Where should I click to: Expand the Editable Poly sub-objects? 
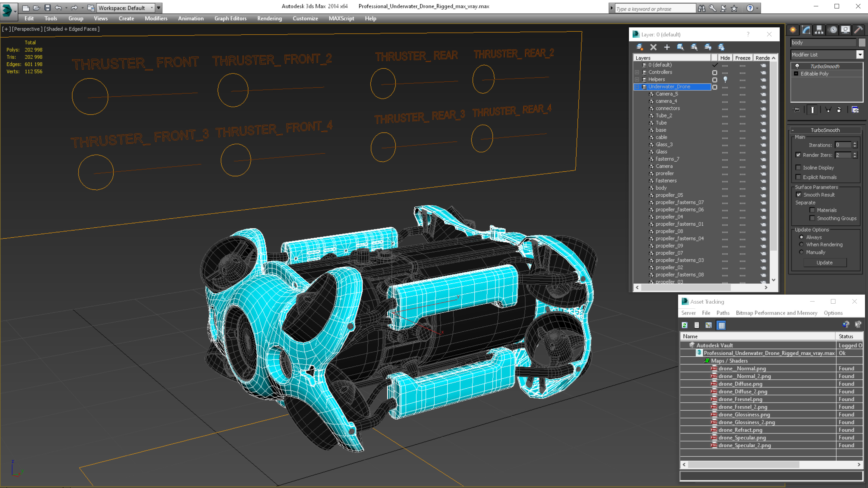click(x=796, y=74)
